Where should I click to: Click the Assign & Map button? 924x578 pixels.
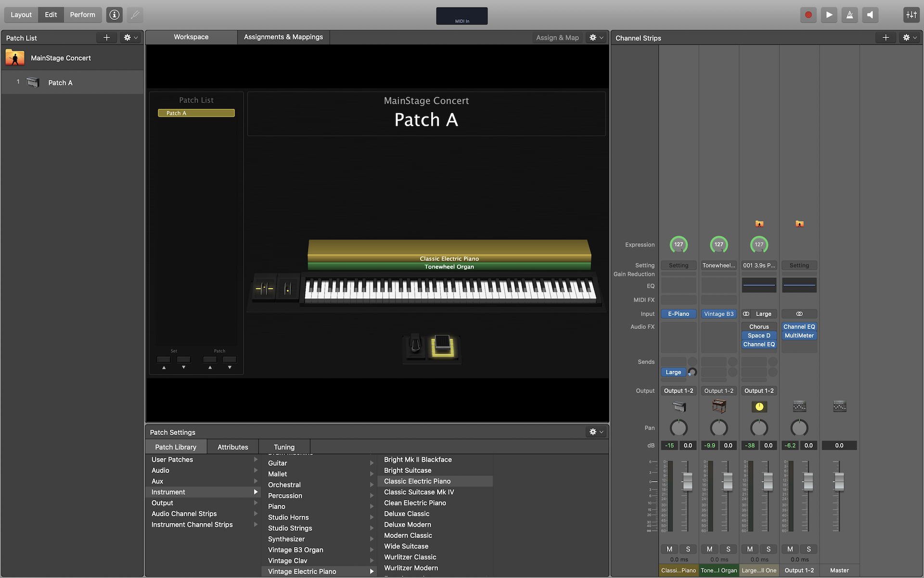click(557, 37)
